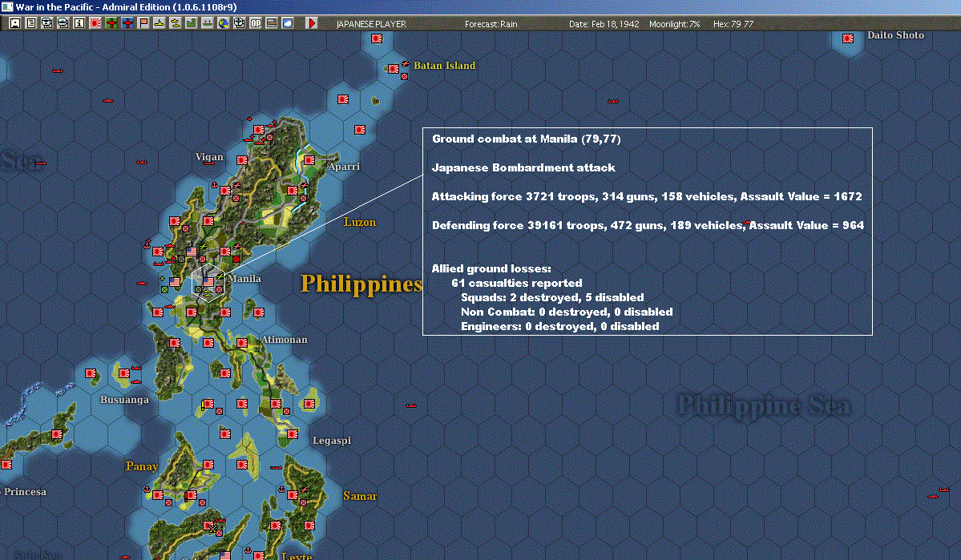Screen dimensions: 961x560
Task: Click the Atimonan map label
Action: coord(285,339)
